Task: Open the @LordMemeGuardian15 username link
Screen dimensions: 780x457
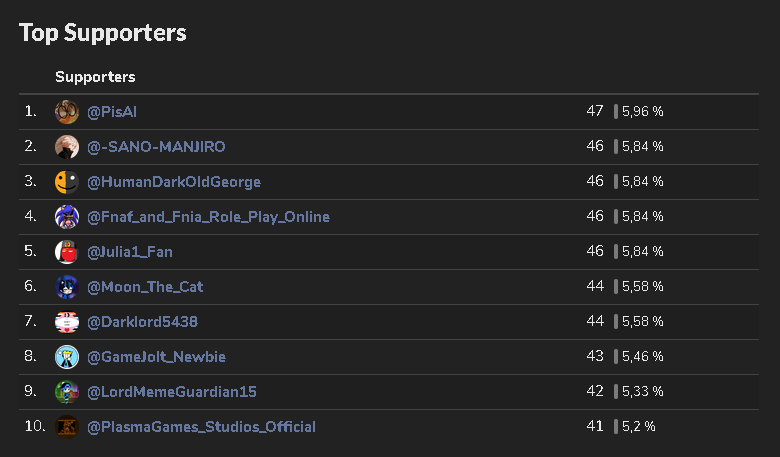Action: [x=172, y=392]
